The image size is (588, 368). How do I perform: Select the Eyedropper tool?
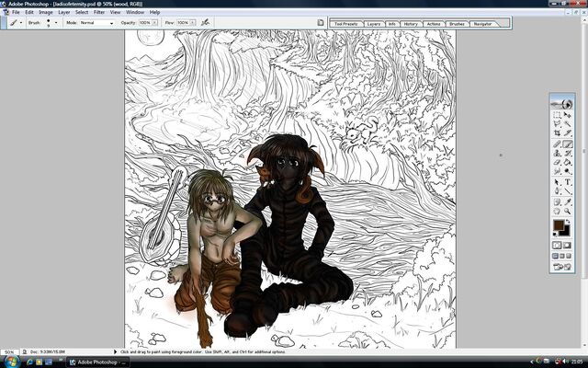point(568,202)
